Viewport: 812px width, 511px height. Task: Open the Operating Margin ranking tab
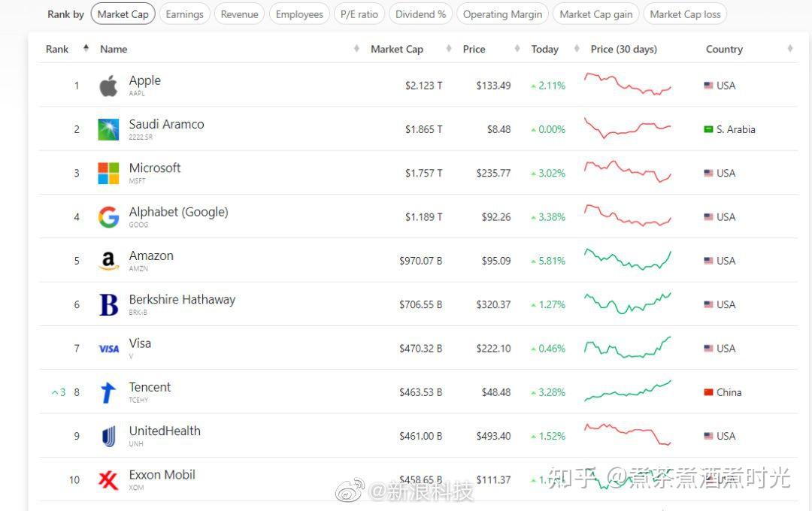(502, 14)
